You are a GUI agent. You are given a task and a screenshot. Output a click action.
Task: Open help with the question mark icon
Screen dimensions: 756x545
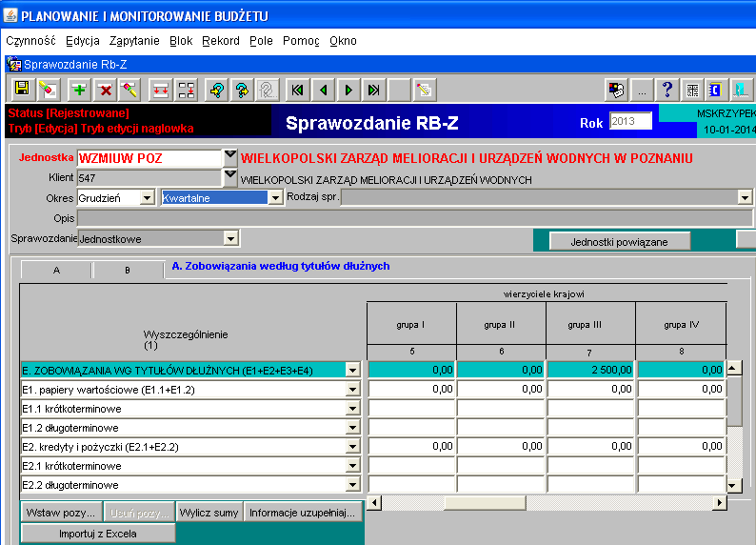(667, 90)
